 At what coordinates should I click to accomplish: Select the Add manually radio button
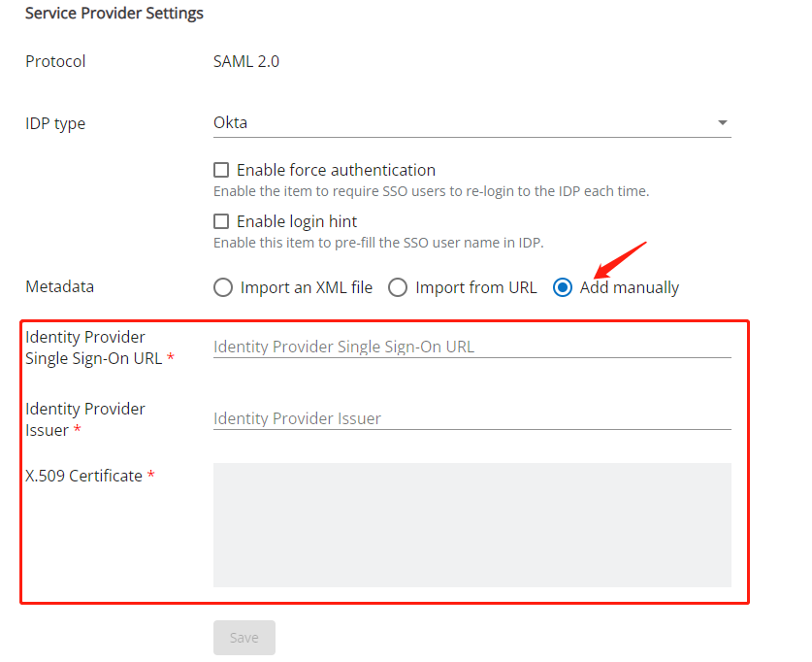563,287
